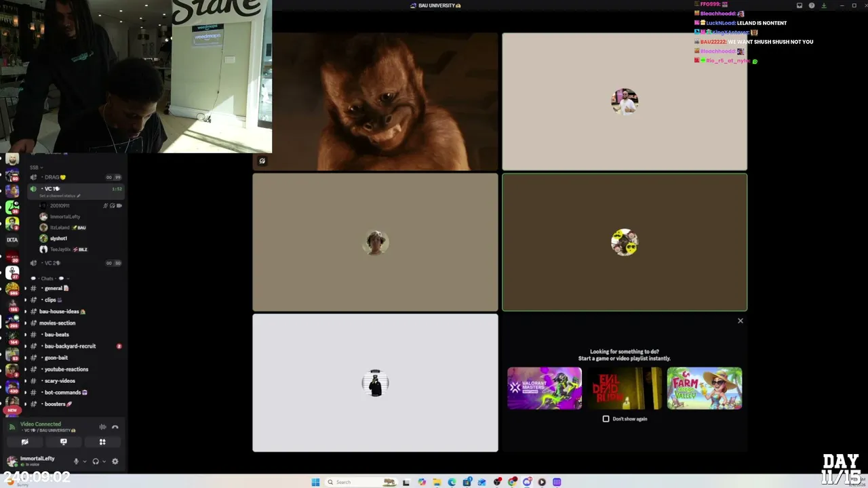Share your screen button
The image size is (868, 488).
click(x=64, y=442)
